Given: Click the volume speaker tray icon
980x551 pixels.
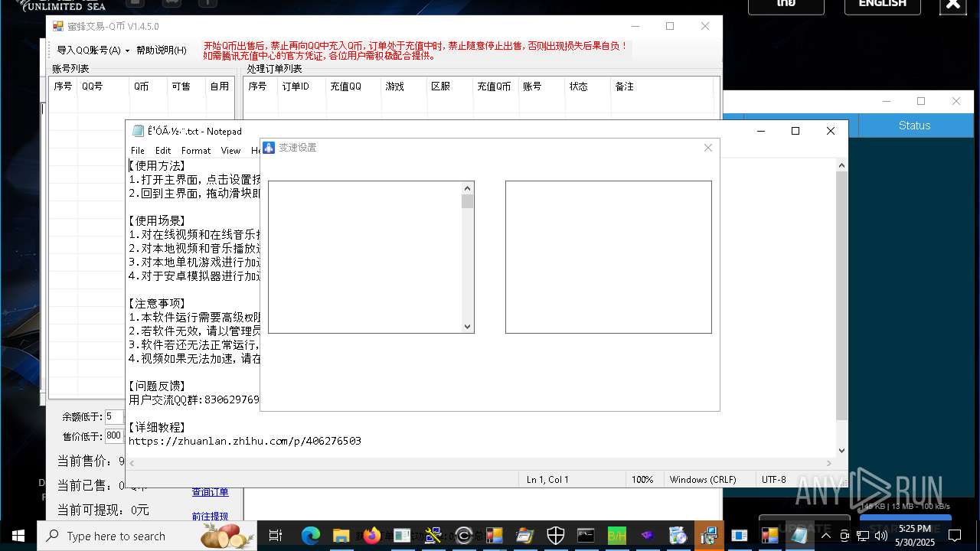Looking at the screenshot, I should coord(880,536).
